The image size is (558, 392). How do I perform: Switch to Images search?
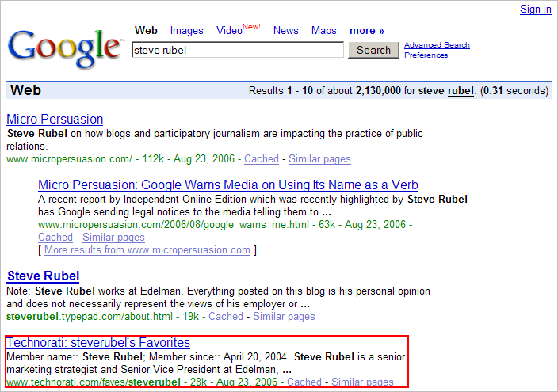[x=187, y=31]
